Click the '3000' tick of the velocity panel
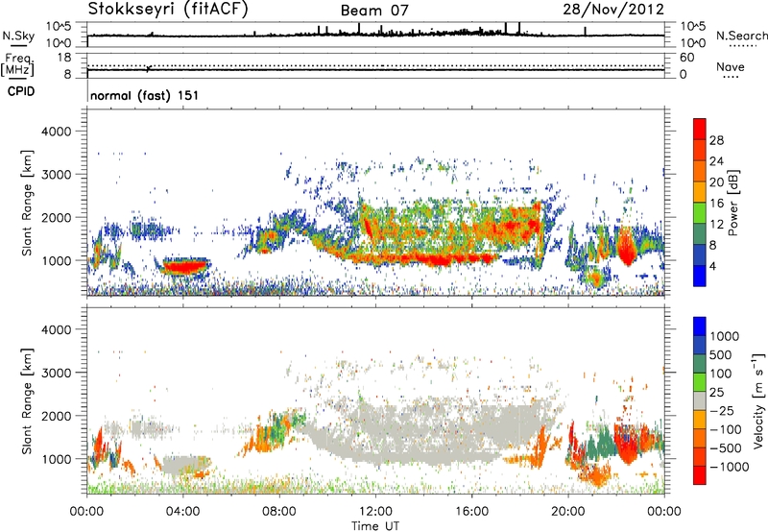The image size is (768, 532). pos(57,373)
